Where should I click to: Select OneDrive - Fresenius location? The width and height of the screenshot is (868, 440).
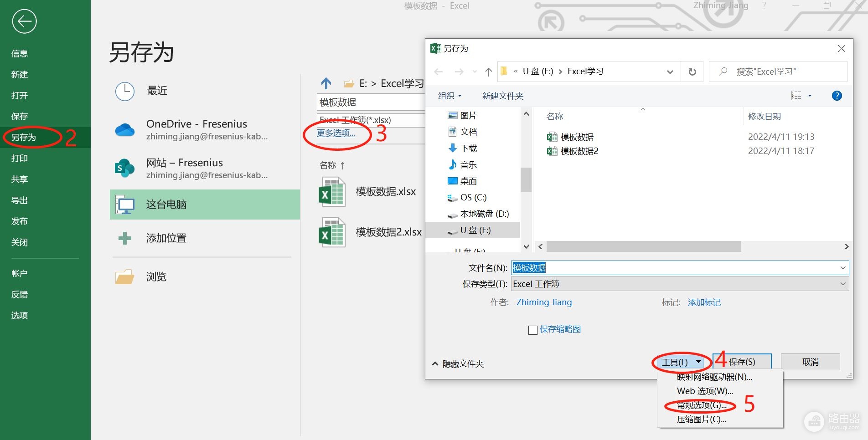(205, 130)
